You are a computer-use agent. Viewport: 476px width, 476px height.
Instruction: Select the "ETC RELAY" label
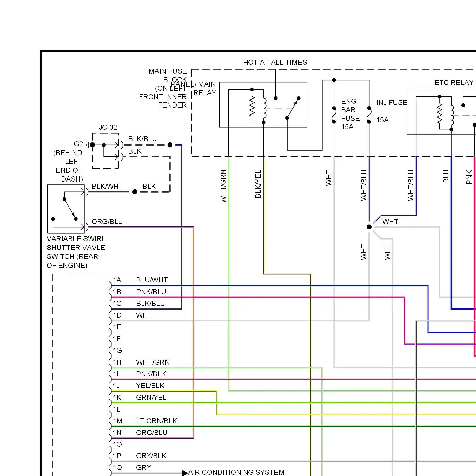tap(454, 83)
